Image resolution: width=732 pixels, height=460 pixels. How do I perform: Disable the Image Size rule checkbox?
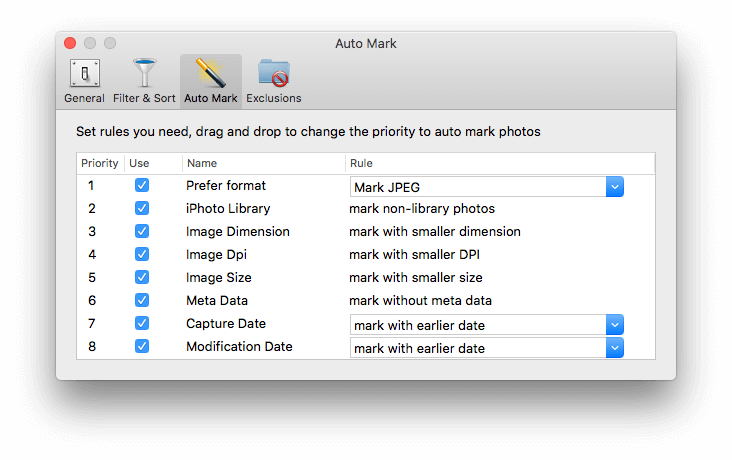click(142, 277)
